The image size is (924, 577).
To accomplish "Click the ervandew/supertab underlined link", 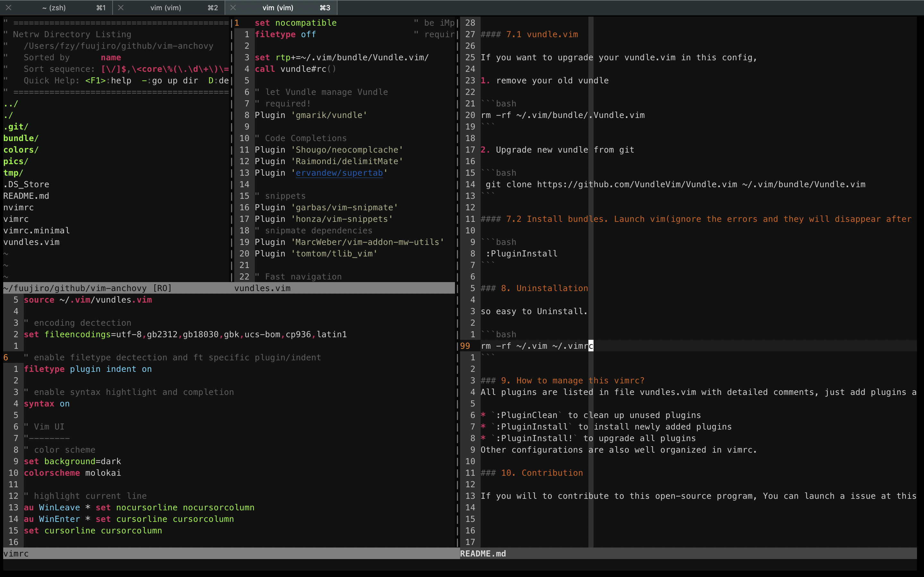I will pos(339,173).
